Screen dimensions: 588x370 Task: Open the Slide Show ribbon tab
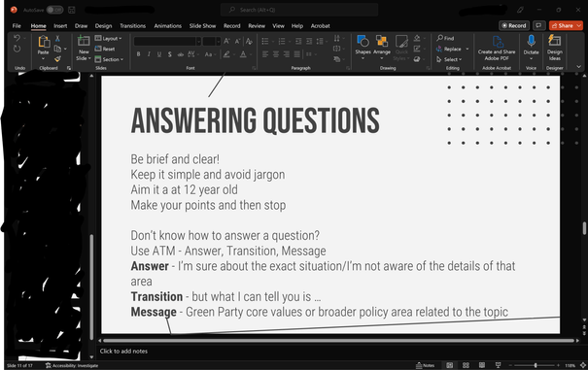[202, 26]
